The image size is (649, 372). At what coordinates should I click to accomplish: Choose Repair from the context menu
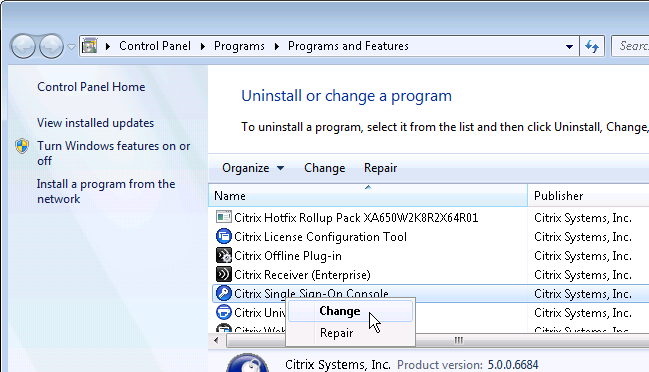click(x=350, y=333)
